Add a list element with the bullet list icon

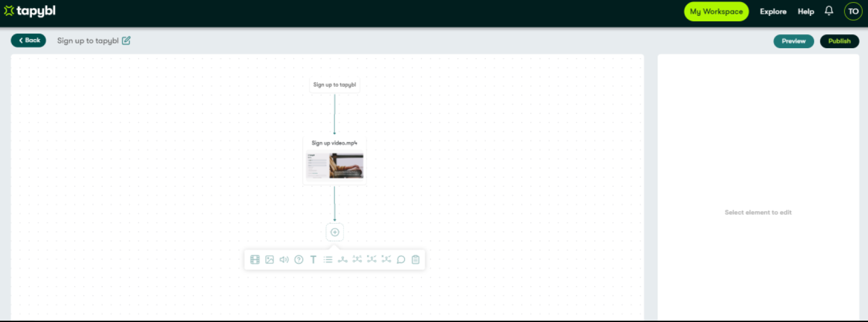[328, 259]
